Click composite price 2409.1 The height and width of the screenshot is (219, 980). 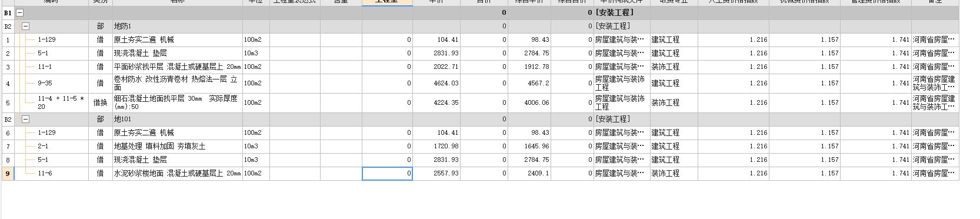coord(539,174)
